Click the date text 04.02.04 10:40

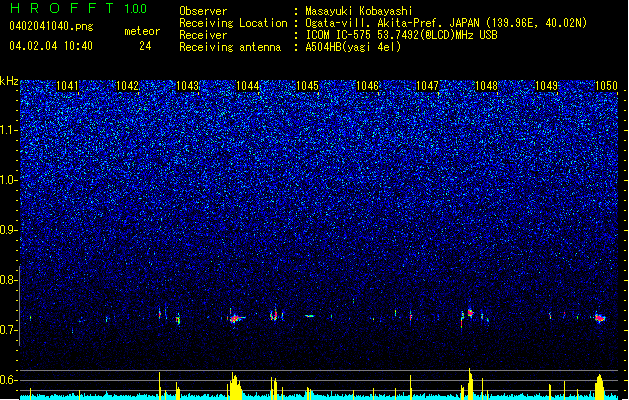51,46
